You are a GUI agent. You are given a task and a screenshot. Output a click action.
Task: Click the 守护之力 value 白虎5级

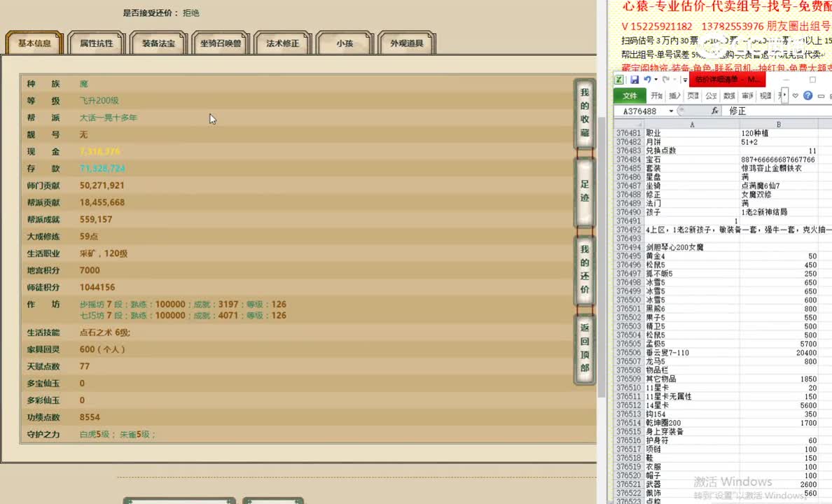click(x=95, y=435)
